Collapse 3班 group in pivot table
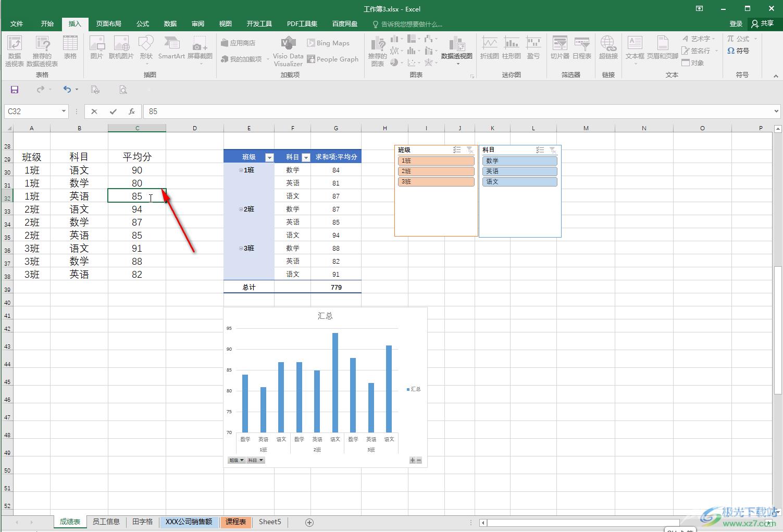This screenshot has width=783, height=532. point(241,249)
